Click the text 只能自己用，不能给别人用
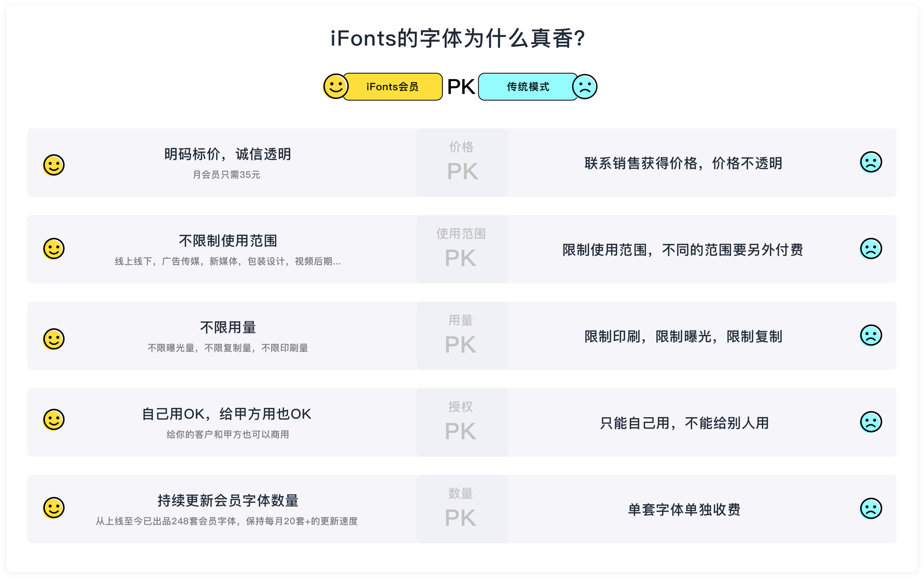 (x=684, y=423)
